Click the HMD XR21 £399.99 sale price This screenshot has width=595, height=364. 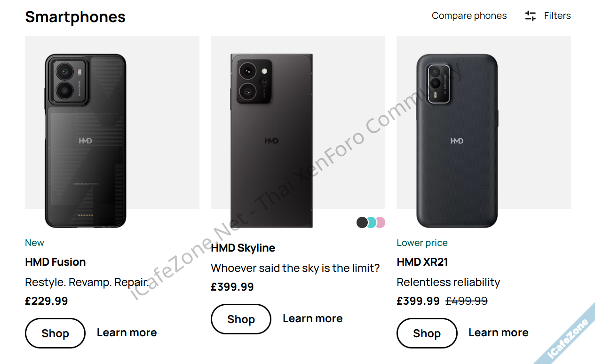tap(418, 301)
